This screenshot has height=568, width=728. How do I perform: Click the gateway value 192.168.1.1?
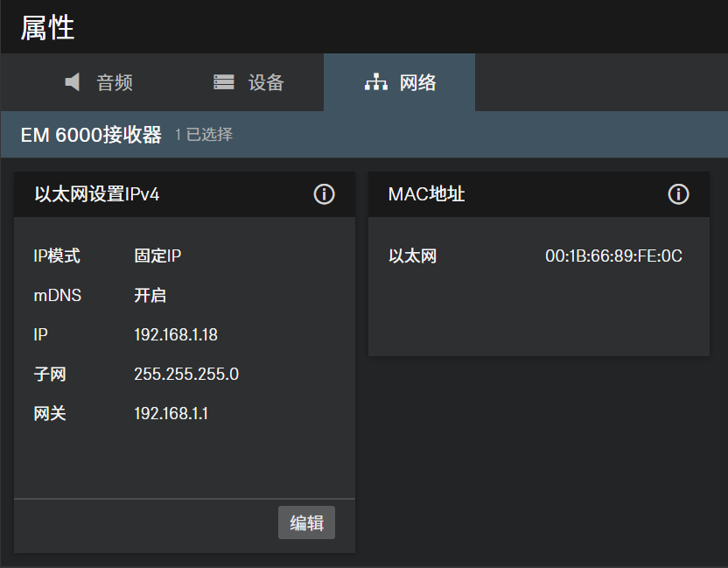(171, 413)
